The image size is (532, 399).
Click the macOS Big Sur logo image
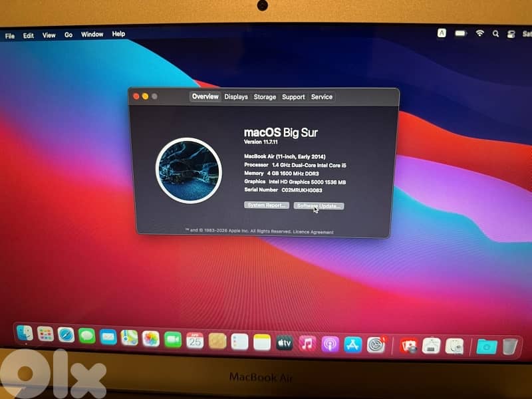(189, 170)
